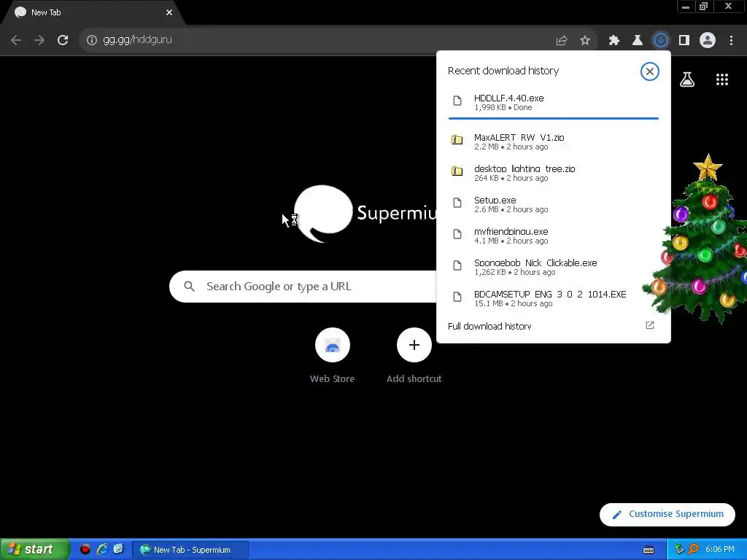Click the third quick launch icon on taskbar

click(119, 549)
